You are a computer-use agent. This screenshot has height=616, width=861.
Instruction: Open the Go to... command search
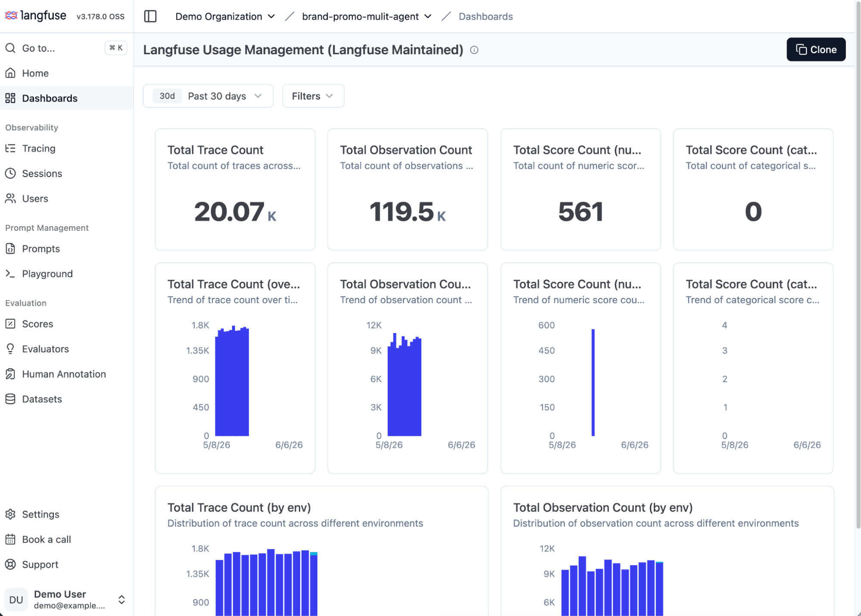tap(66, 48)
